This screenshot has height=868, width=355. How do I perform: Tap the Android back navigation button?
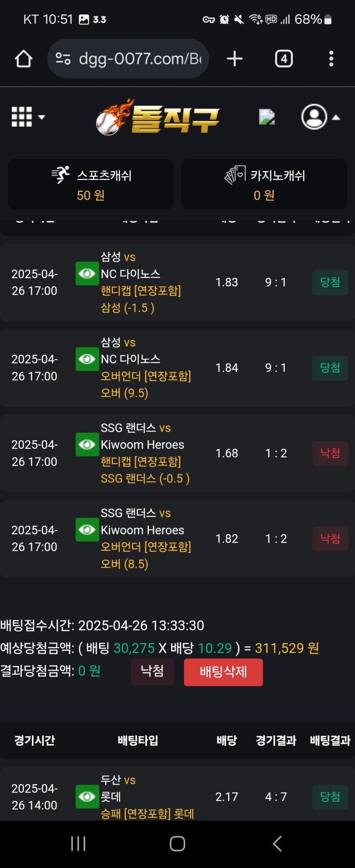pyautogui.click(x=277, y=843)
